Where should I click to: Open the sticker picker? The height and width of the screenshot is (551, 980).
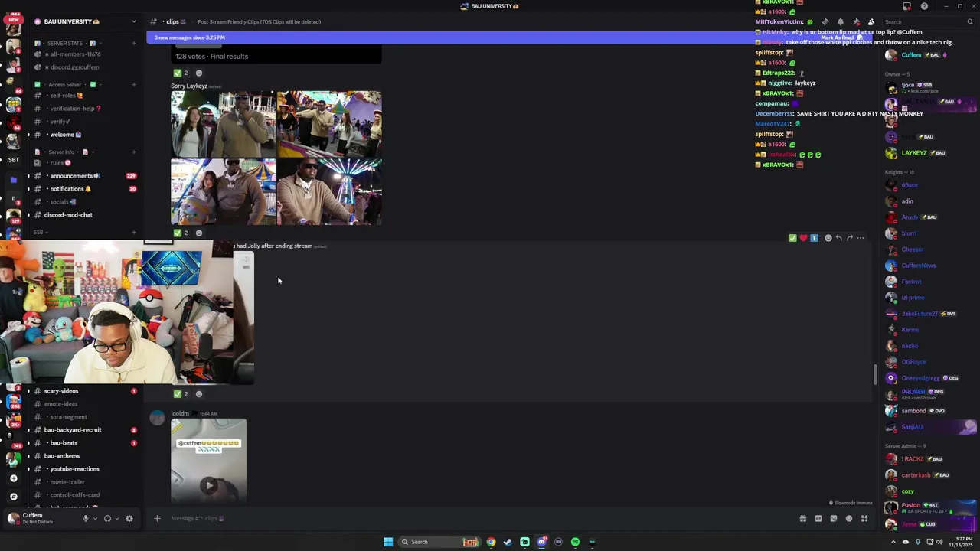click(x=833, y=518)
